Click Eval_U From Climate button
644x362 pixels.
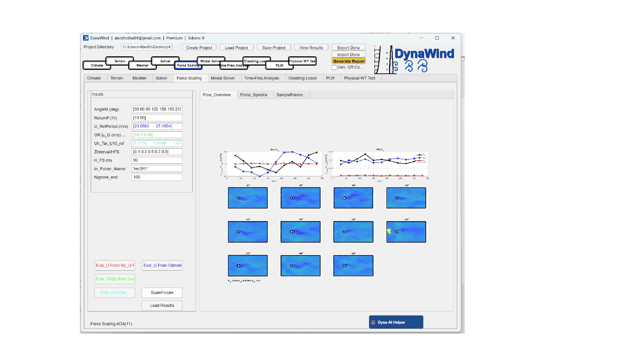[162, 265]
